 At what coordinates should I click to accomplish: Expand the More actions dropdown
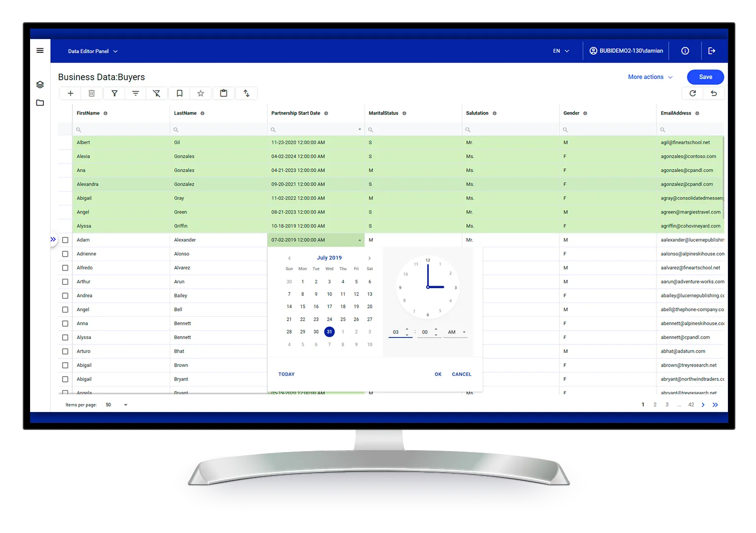click(650, 77)
